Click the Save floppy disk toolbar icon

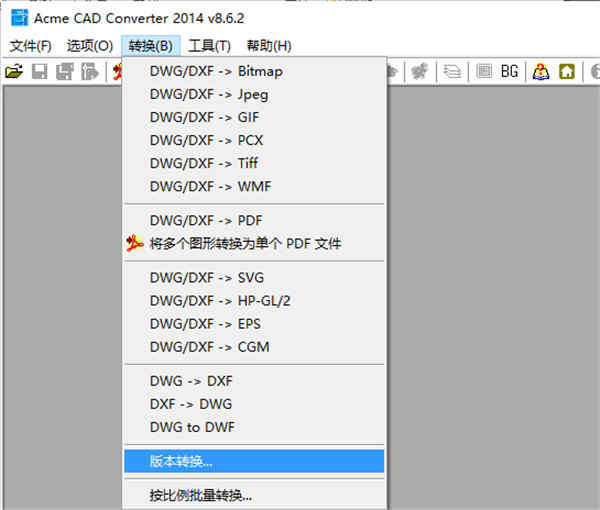click(x=39, y=72)
